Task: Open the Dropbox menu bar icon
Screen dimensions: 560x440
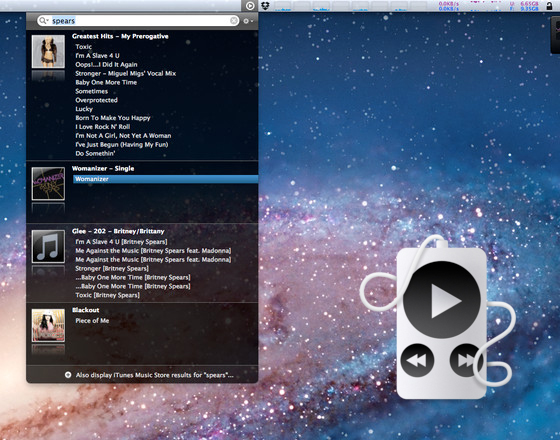Action: tap(265, 6)
